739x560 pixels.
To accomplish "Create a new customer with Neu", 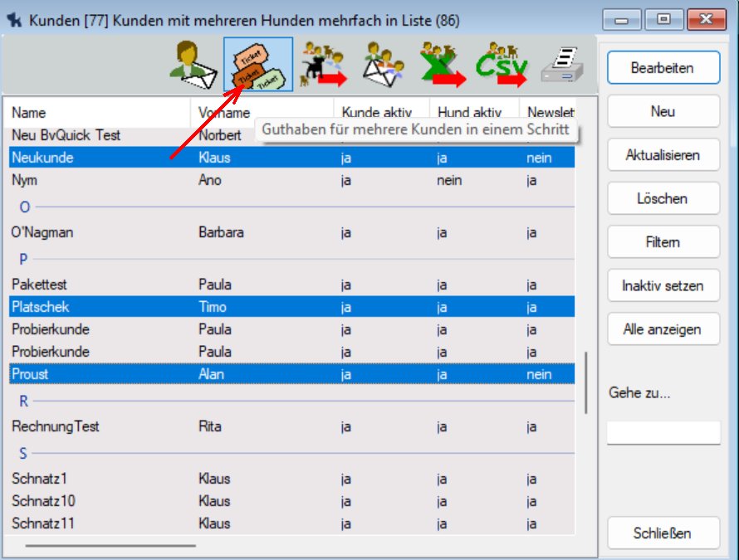I will pyautogui.click(x=663, y=111).
